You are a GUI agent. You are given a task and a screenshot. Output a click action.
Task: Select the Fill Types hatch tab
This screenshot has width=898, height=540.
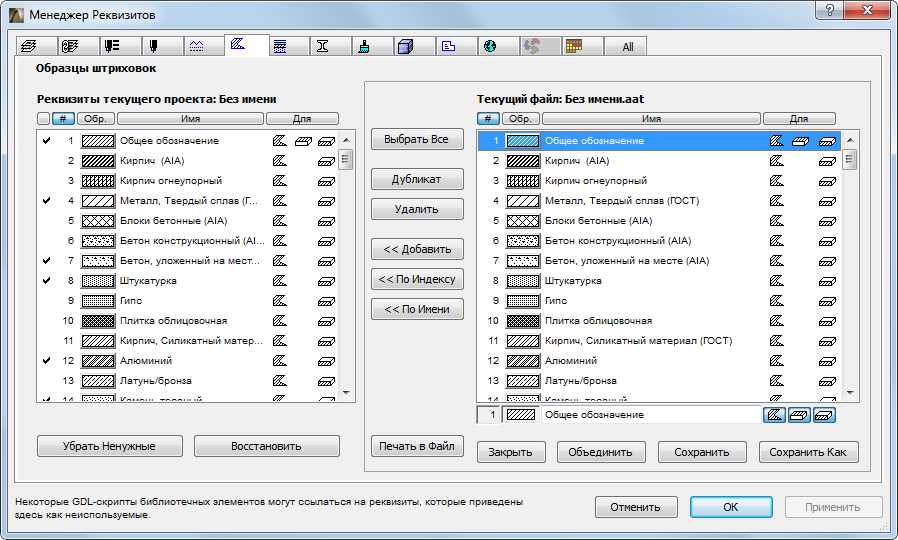tap(247, 45)
